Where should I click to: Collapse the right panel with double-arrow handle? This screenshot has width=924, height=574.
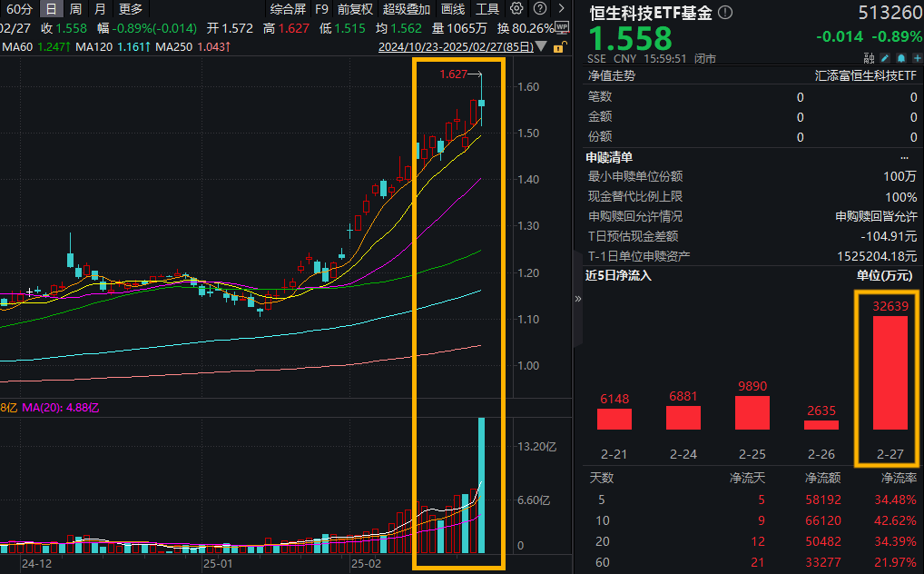[x=577, y=298]
